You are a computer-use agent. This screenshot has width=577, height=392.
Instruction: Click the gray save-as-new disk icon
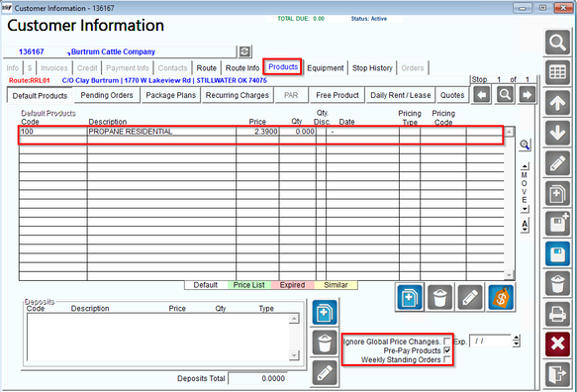pyautogui.click(x=557, y=224)
